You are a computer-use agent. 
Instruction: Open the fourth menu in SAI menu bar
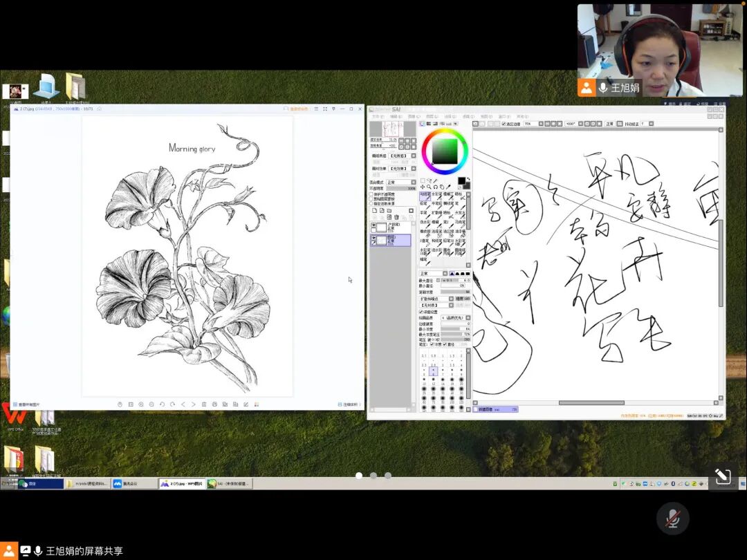[x=432, y=116]
